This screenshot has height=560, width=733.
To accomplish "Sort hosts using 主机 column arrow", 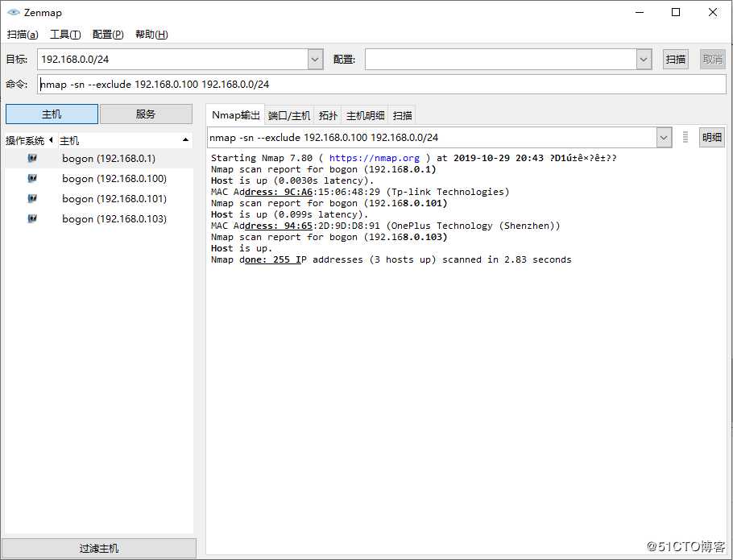I will [x=185, y=139].
